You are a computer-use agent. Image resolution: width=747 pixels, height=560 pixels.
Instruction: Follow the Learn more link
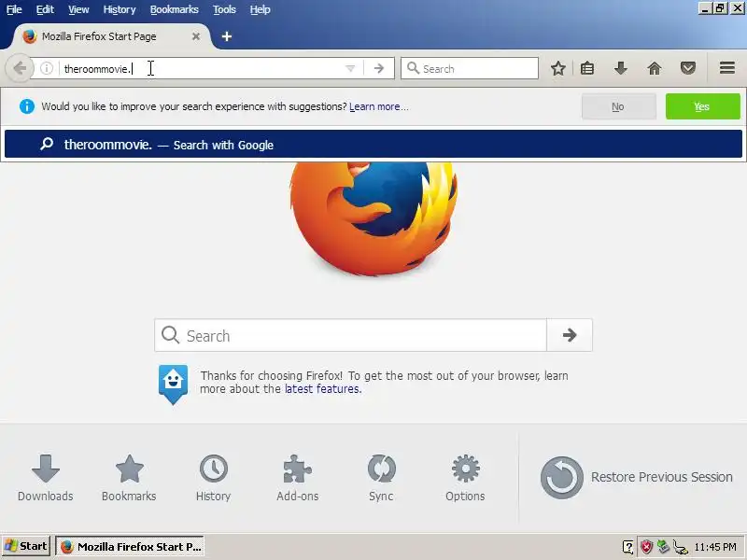click(x=378, y=106)
